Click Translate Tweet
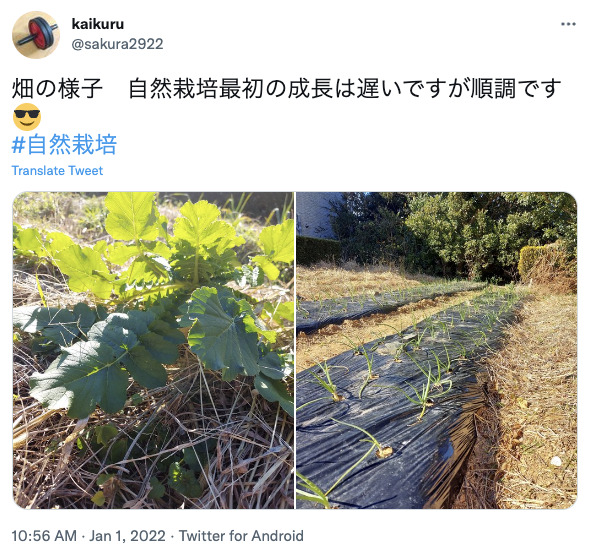This screenshot has height=559, width=593. (57, 171)
